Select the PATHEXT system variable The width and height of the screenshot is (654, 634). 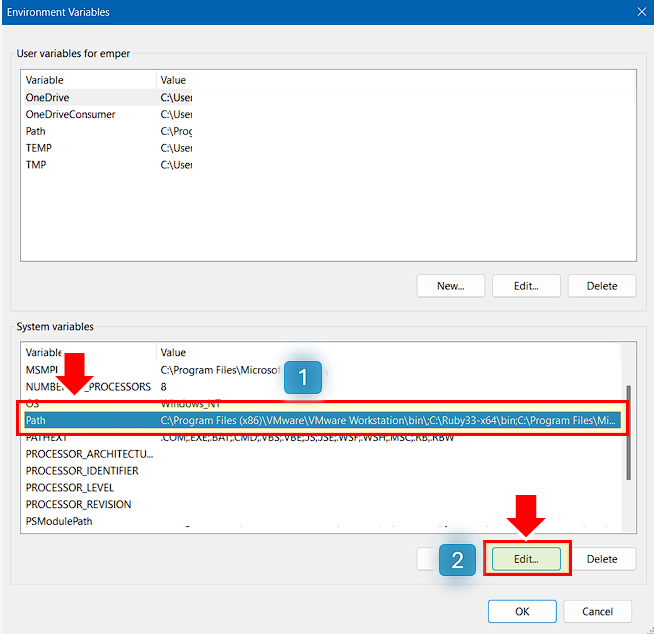pos(322,438)
